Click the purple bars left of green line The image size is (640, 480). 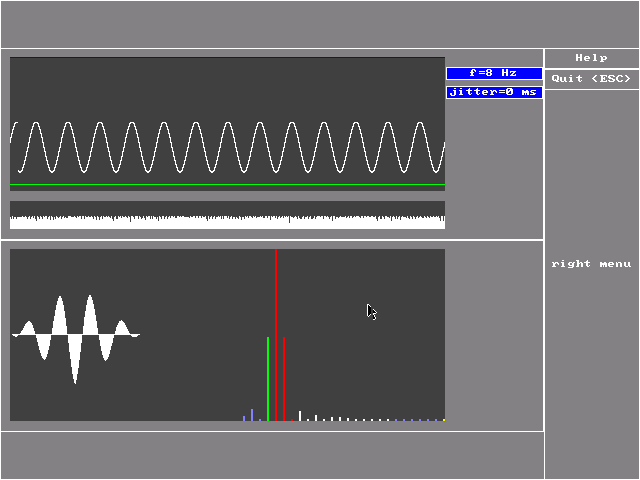(251, 415)
